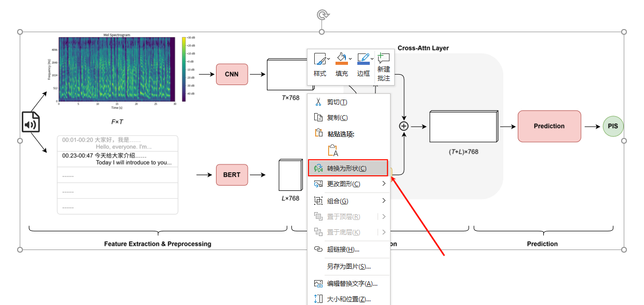Click the convert-to-shape icon
This screenshot has width=644, height=305.
pyautogui.click(x=318, y=168)
